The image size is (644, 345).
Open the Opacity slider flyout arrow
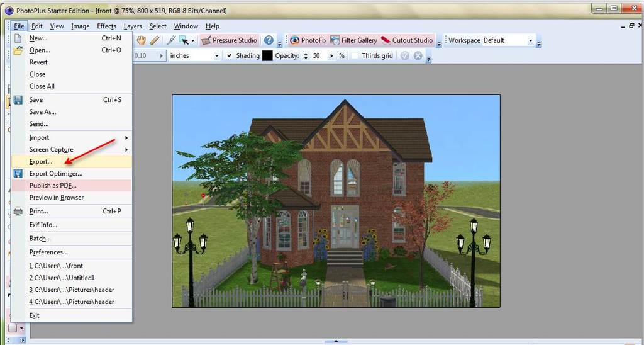[x=331, y=55]
